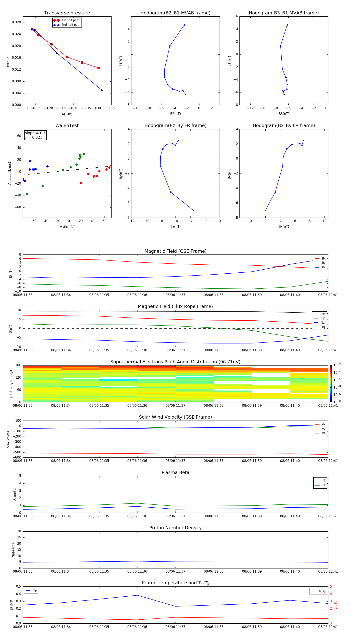Click 'Bx(nT)' x-axis label
This screenshot has width=351, height=644.
tap(284, 227)
